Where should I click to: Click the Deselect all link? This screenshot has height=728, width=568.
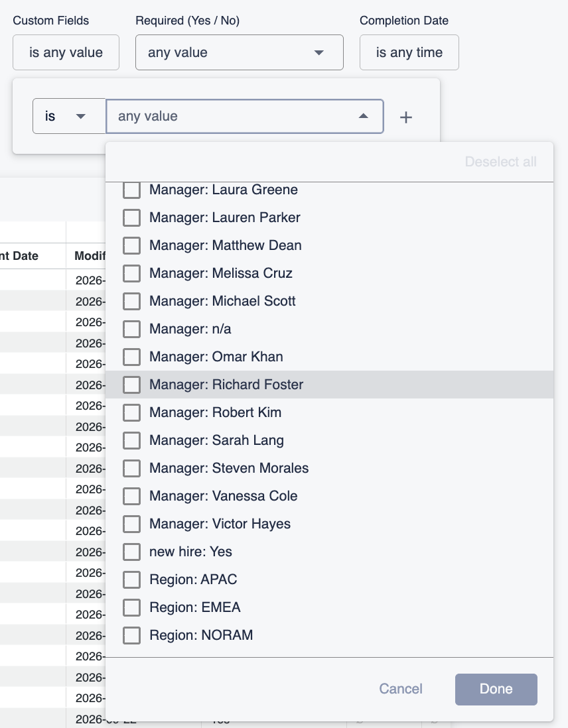click(x=500, y=162)
